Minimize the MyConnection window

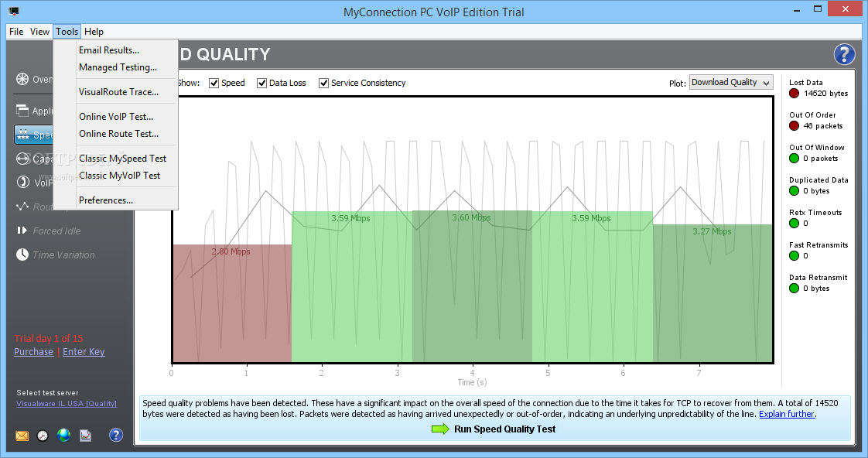[x=797, y=9]
